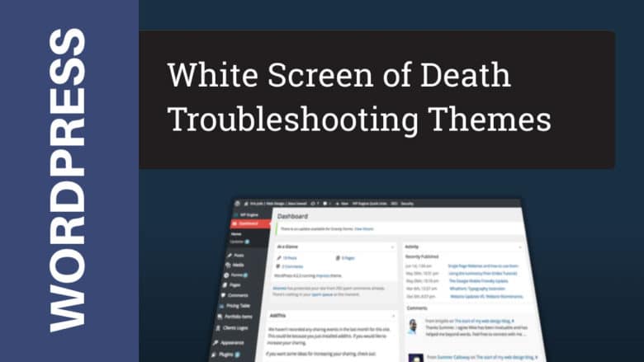Collapse the Activity widget arrow
The width and height of the screenshot is (644, 362).
(520, 247)
